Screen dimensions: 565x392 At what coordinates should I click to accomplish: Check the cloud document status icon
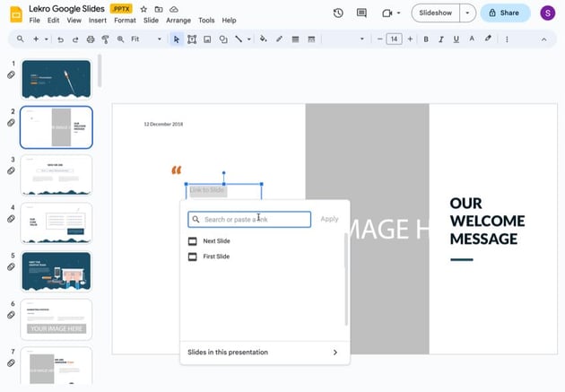tap(174, 9)
